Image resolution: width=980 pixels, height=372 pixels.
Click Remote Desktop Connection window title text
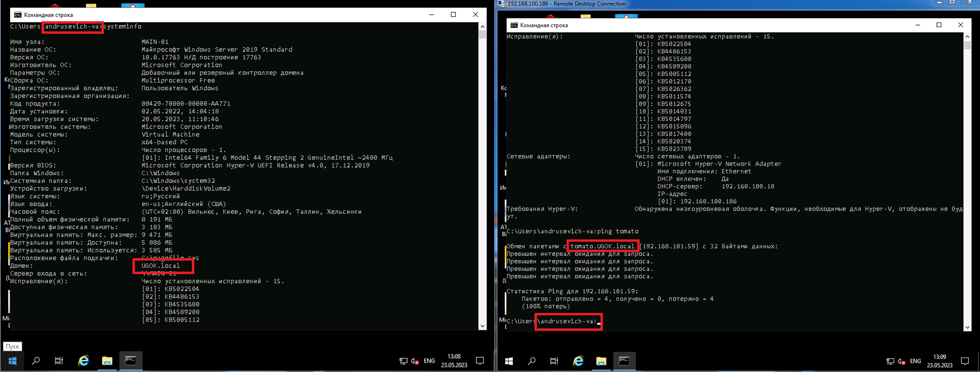coord(567,4)
